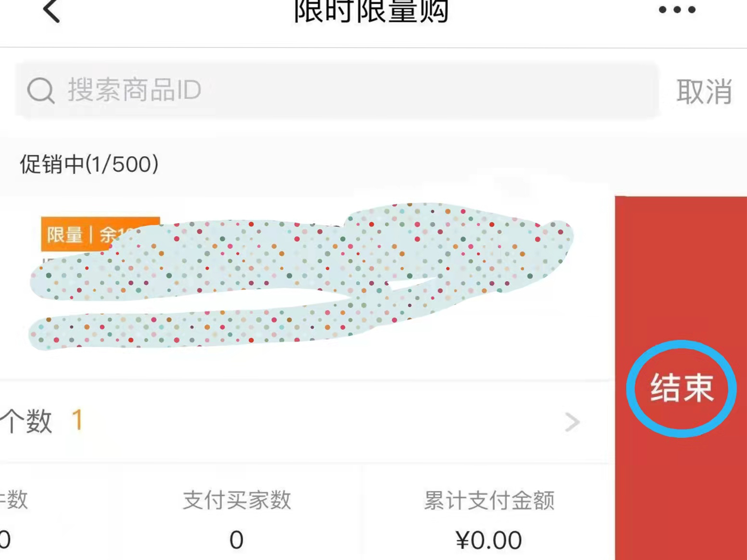Select the 支付买家数 label

pos(237,500)
